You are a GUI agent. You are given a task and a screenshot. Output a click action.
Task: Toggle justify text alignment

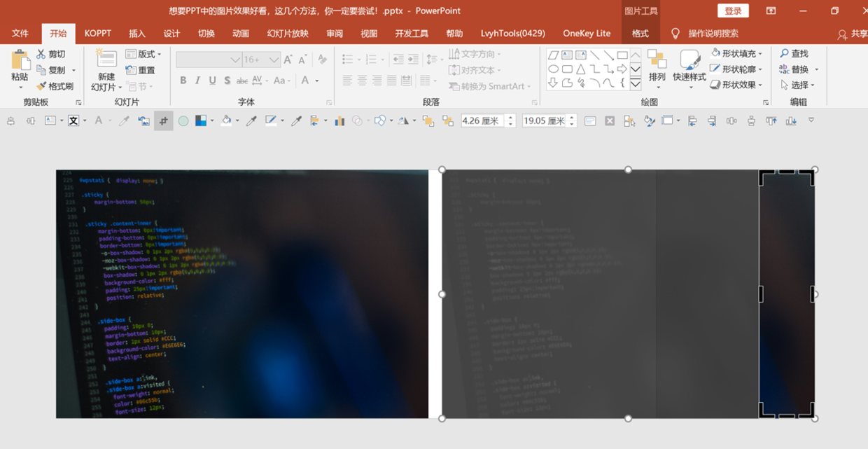(391, 81)
